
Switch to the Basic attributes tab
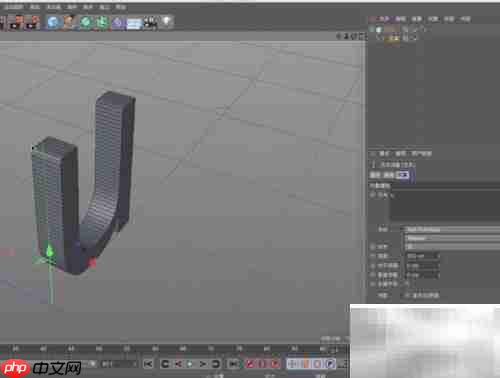375,175
